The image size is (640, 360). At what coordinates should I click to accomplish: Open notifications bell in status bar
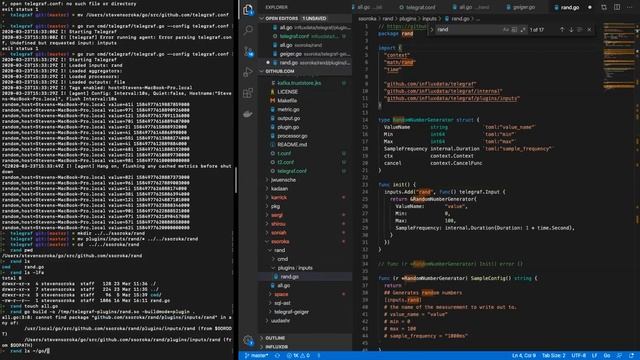(631, 356)
